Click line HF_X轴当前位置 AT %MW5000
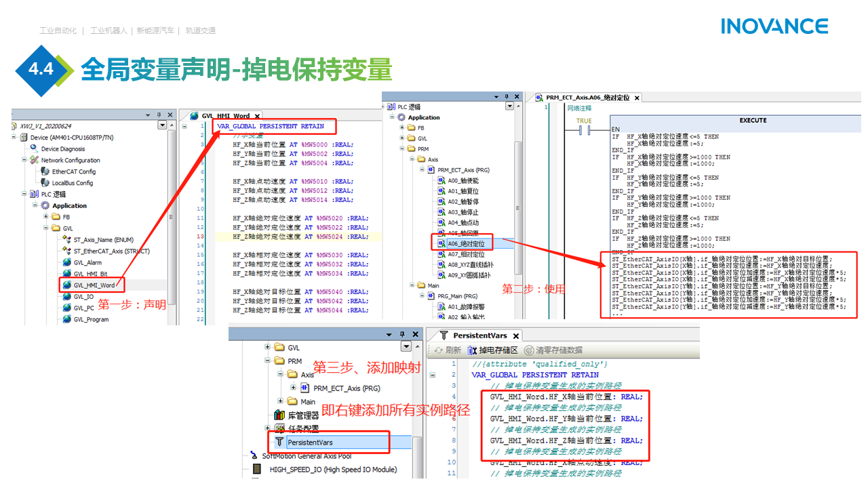868x488 pixels. click(293, 144)
